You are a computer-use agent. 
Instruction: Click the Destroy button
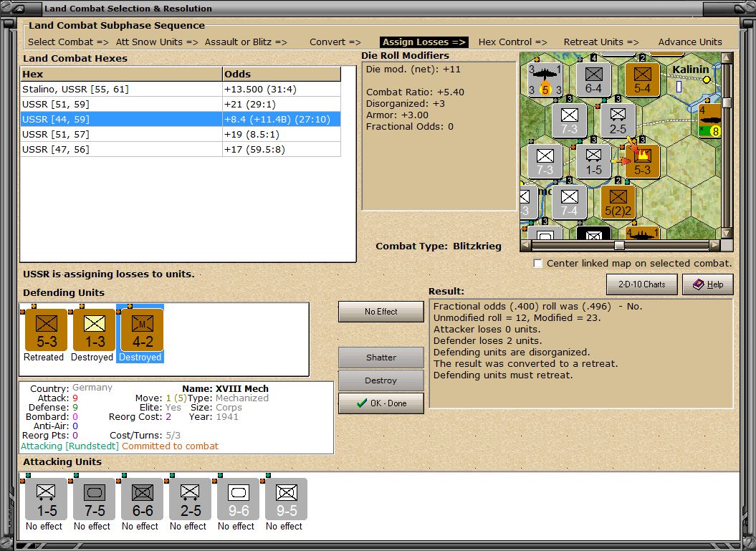coord(381,380)
